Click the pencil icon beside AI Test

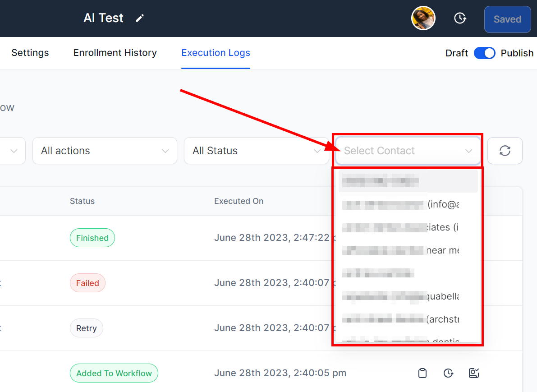coord(140,18)
